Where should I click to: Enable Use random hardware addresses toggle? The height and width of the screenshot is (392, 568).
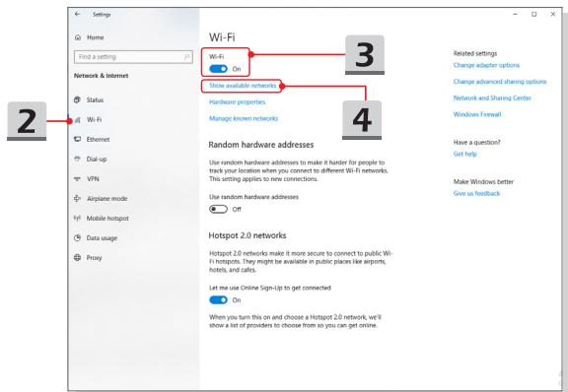[219, 209]
